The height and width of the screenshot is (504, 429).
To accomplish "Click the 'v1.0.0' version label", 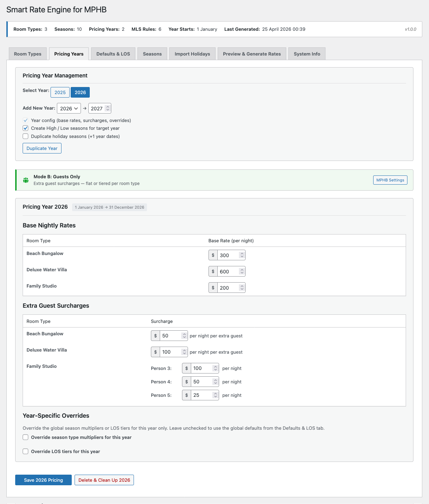I will click(x=411, y=29).
